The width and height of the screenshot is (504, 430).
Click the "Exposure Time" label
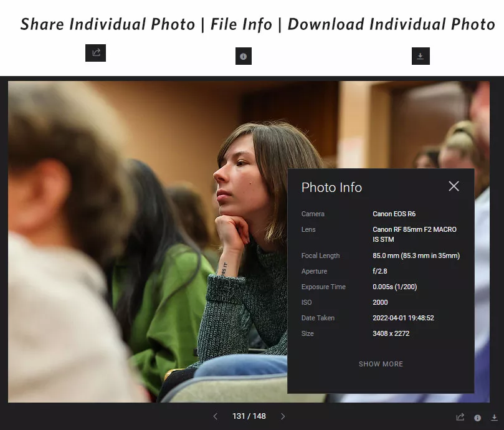[x=323, y=287]
